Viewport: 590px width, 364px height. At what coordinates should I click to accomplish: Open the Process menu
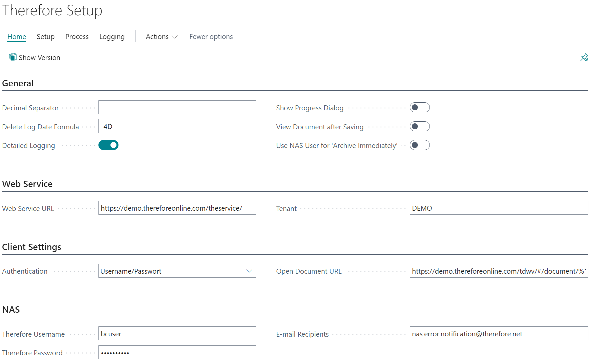click(x=77, y=37)
